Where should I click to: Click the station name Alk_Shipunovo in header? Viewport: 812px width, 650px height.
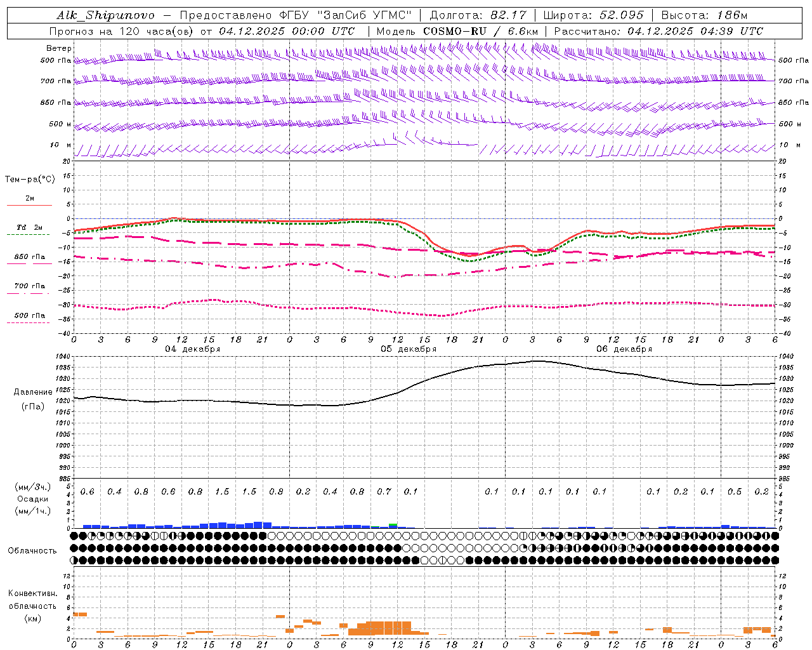[x=105, y=15]
